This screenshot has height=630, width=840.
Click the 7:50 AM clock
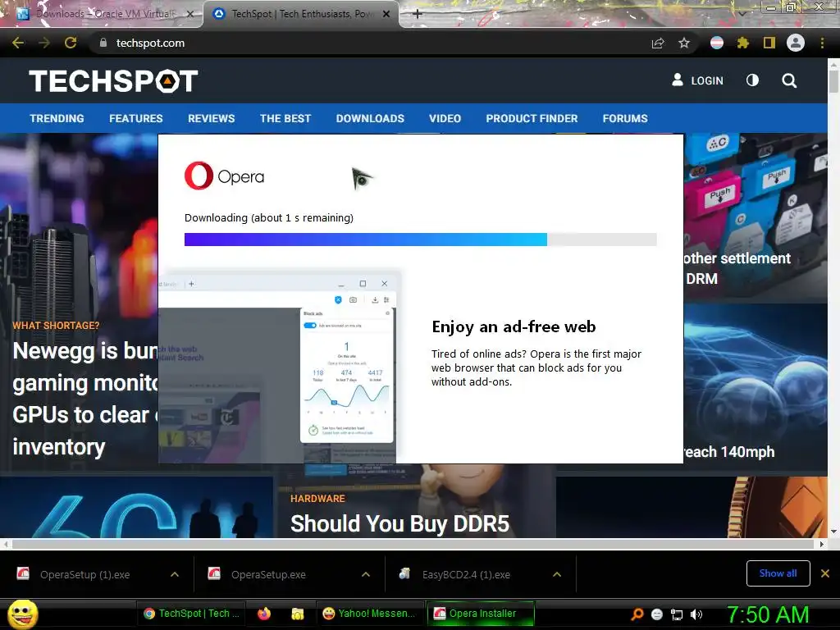click(767, 614)
